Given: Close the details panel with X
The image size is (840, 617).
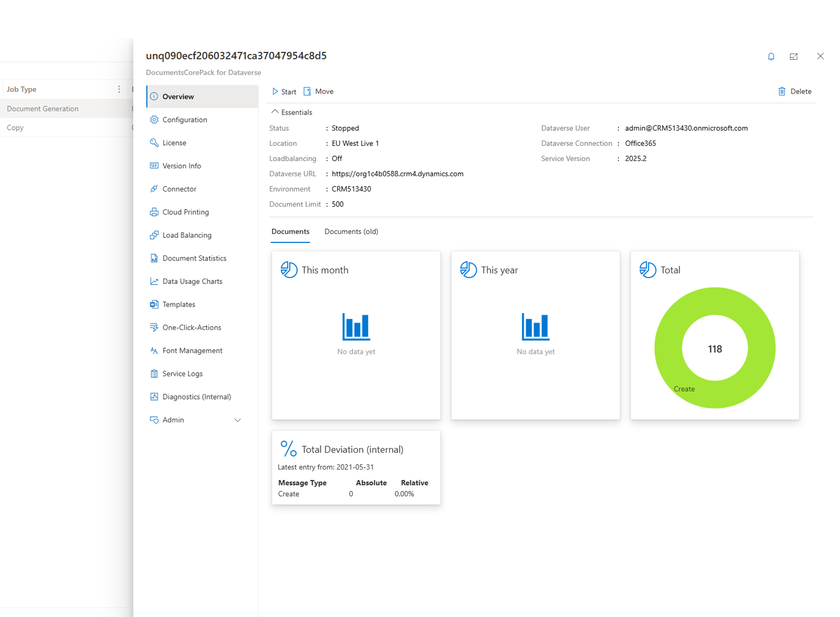Looking at the screenshot, I should (820, 56).
